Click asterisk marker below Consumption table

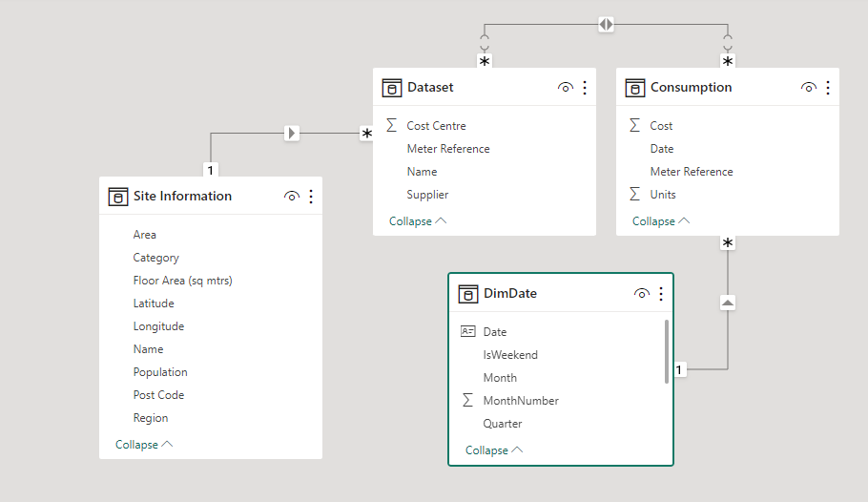coord(728,242)
